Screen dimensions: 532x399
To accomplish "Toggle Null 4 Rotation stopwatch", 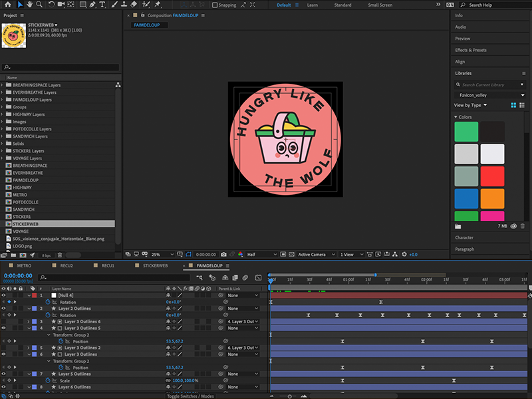I will 48,302.
